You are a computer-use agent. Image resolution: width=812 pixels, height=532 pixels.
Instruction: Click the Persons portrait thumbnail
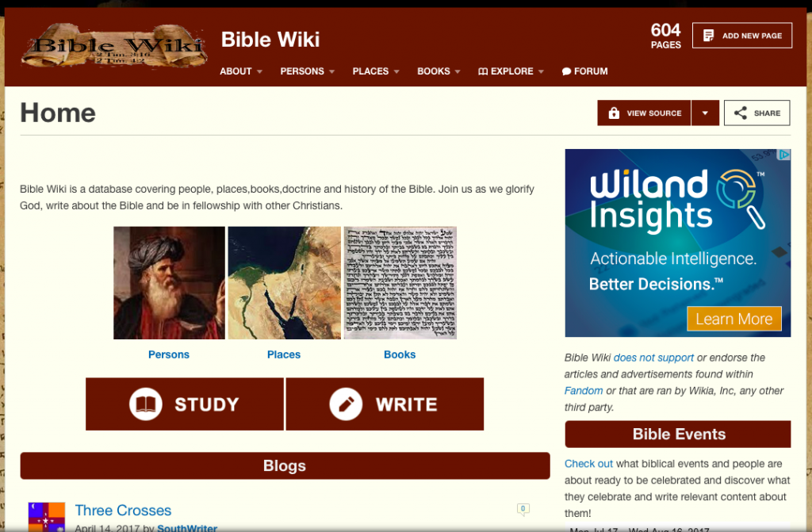coord(169,283)
